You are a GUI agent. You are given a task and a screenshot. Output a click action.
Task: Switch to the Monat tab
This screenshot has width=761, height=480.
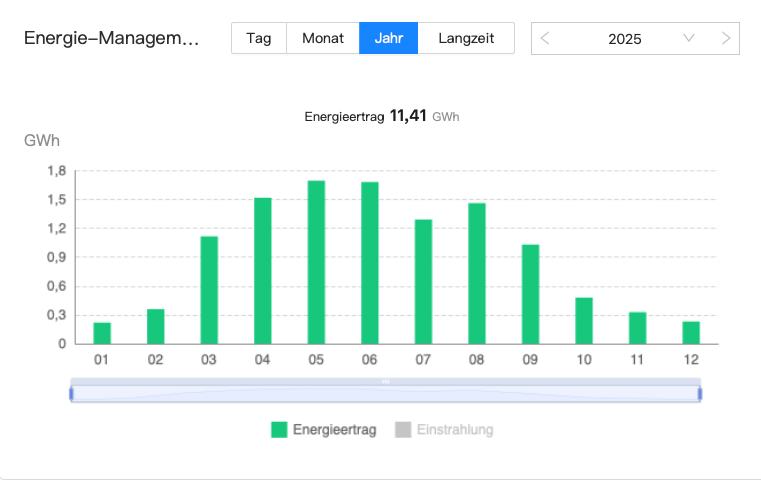tap(323, 39)
